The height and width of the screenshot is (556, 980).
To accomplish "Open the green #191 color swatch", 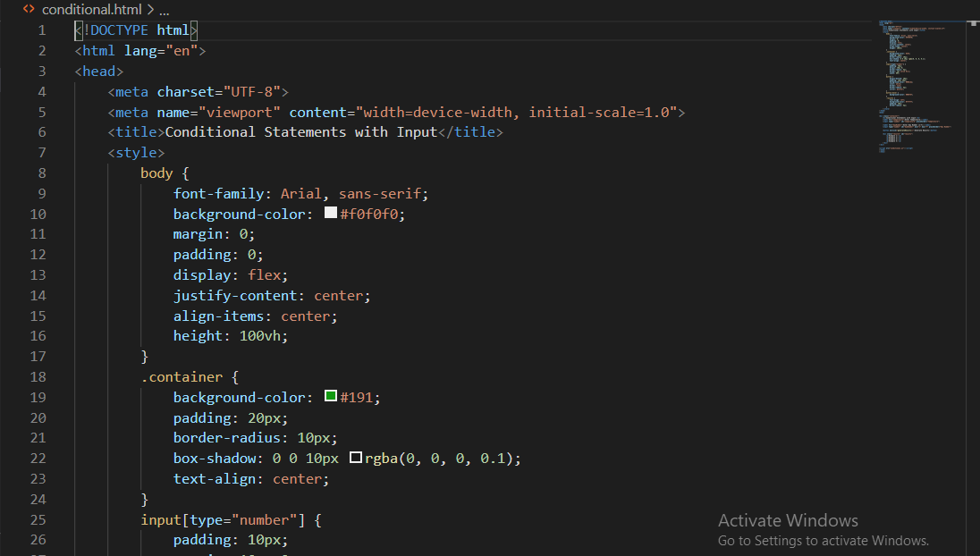I will tap(331, 396).
